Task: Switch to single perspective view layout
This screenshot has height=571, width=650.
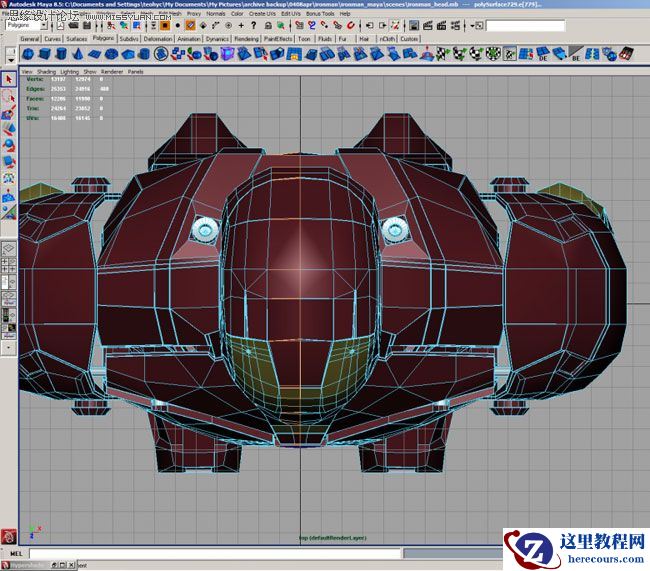Action: 8,247
